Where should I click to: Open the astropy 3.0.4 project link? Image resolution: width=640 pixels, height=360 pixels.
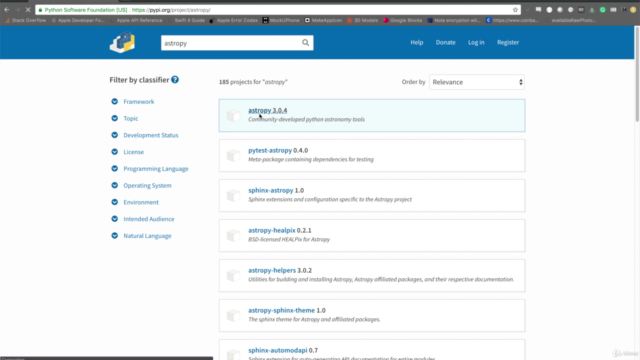pyautogui.click(x=267, y=110)
